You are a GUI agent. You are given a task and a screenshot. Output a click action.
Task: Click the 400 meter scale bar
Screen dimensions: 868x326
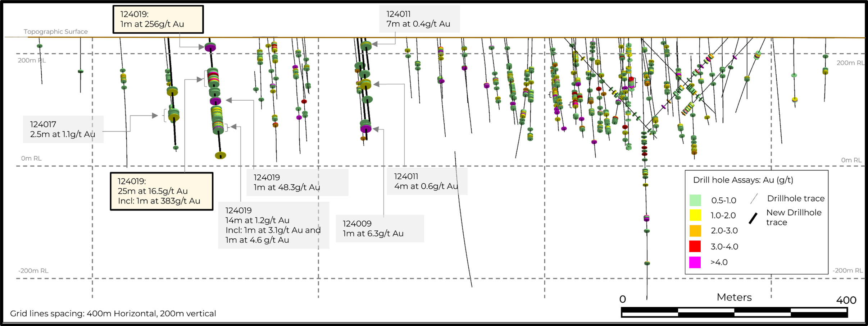734,312
